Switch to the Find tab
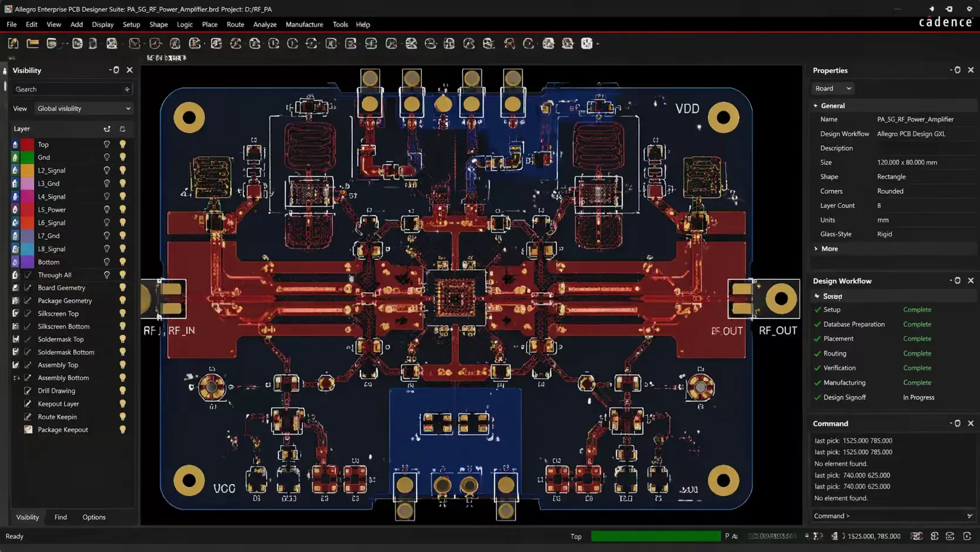The image size is (980, 552). (x=60, y=517)
